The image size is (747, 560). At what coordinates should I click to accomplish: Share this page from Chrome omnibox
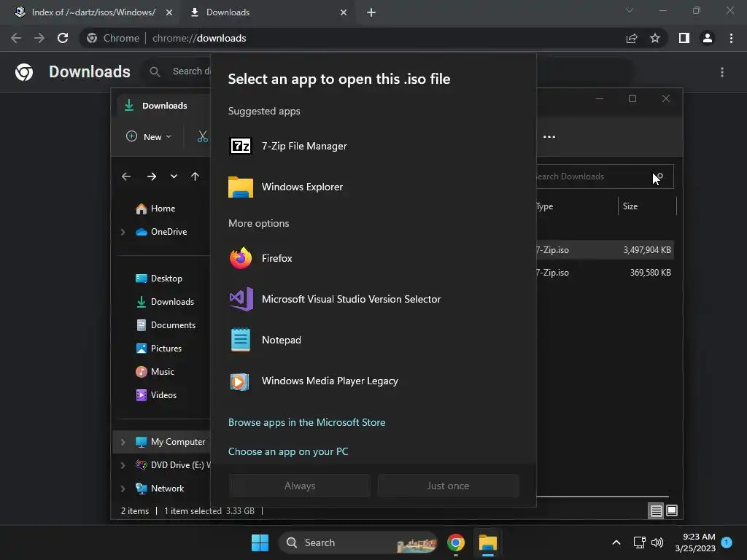tap(632, 38)
